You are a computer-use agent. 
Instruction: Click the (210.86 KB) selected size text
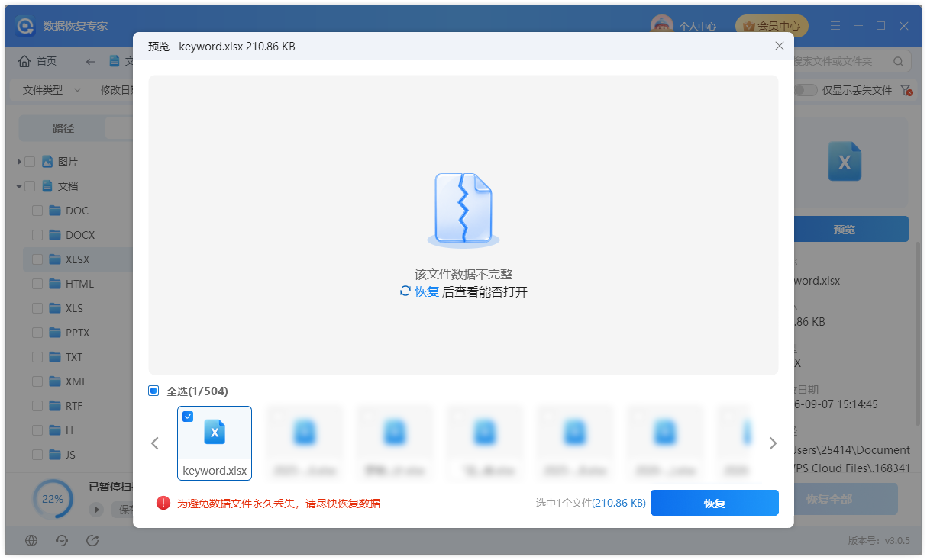click(619, 503)
